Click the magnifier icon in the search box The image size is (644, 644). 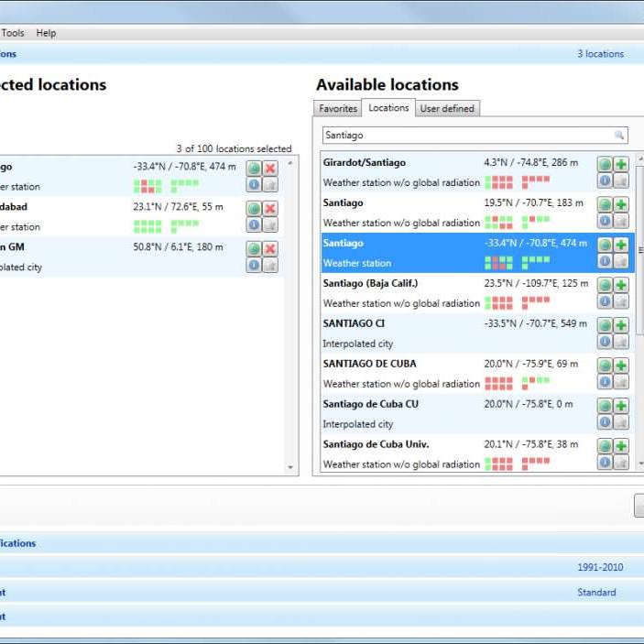coord(619,136)
